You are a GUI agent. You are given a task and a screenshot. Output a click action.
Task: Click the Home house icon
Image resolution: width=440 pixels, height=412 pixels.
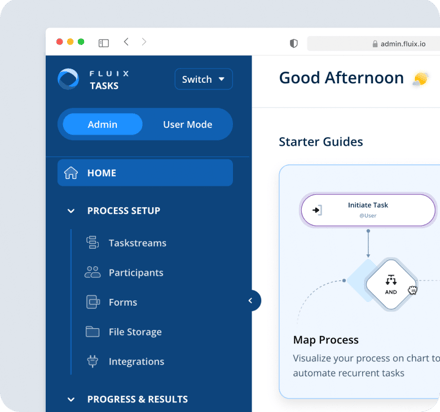(71, 173)
